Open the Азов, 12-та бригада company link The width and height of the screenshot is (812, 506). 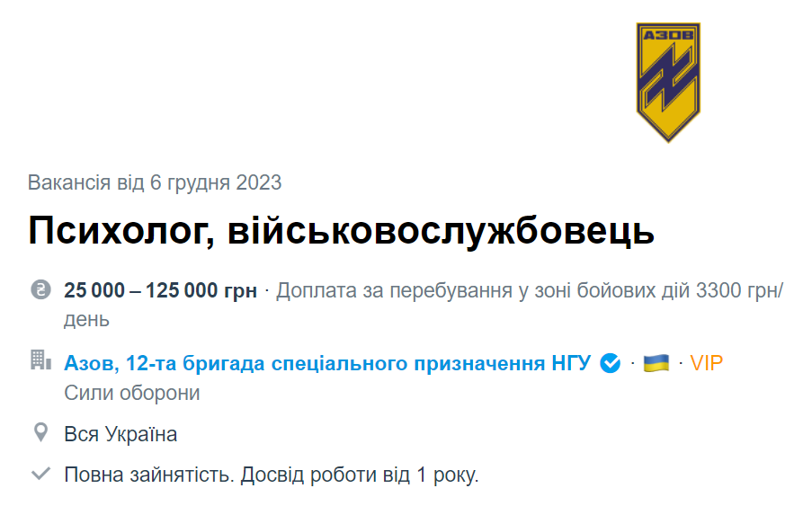(x=327, y=363)
